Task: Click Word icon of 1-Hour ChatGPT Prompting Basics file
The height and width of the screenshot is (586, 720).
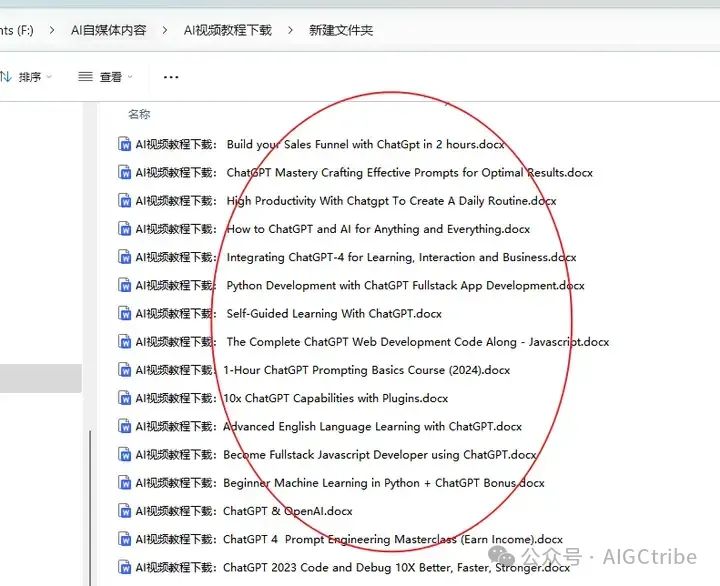Action: pos(124,370)
